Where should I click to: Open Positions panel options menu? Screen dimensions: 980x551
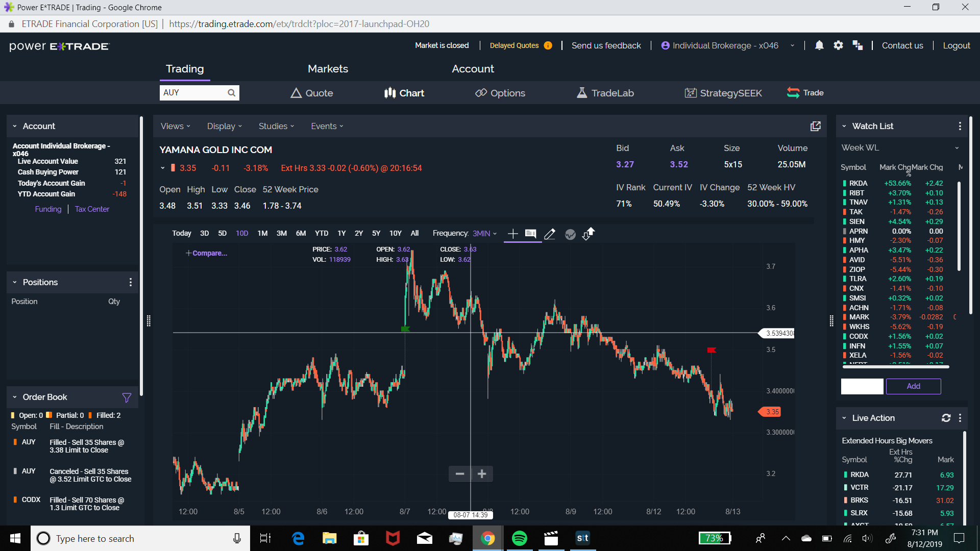coord(131,282)
